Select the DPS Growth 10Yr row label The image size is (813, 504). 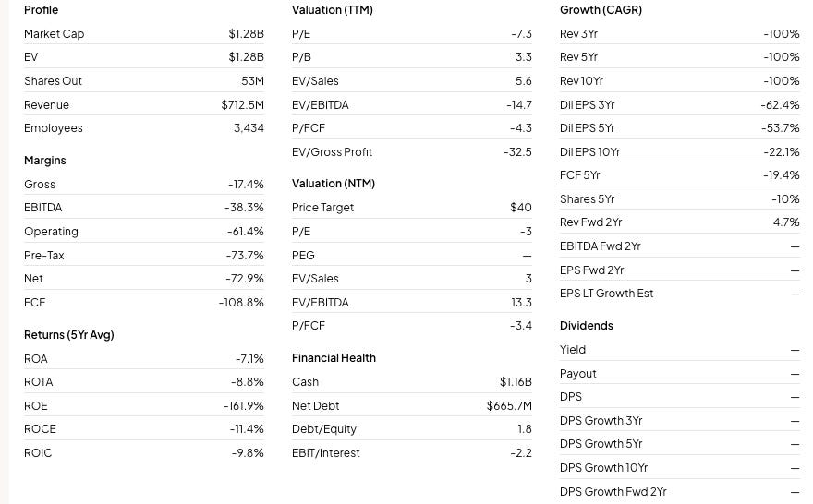click(603, 467)
